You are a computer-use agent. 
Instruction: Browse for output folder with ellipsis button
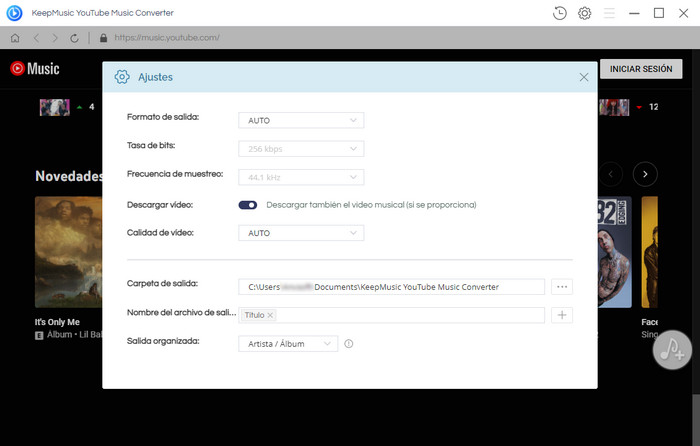pyautogui.click(x=562, y=287)
